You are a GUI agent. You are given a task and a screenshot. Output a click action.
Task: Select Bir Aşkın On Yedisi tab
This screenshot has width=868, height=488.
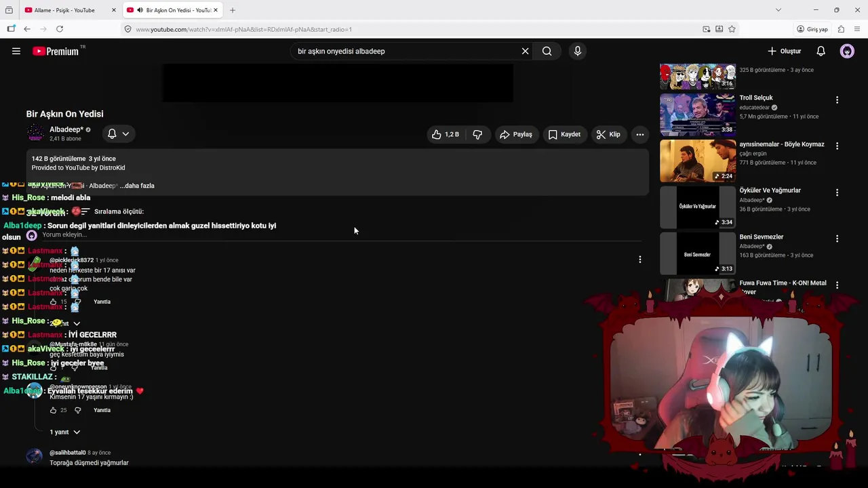(174, 10)
